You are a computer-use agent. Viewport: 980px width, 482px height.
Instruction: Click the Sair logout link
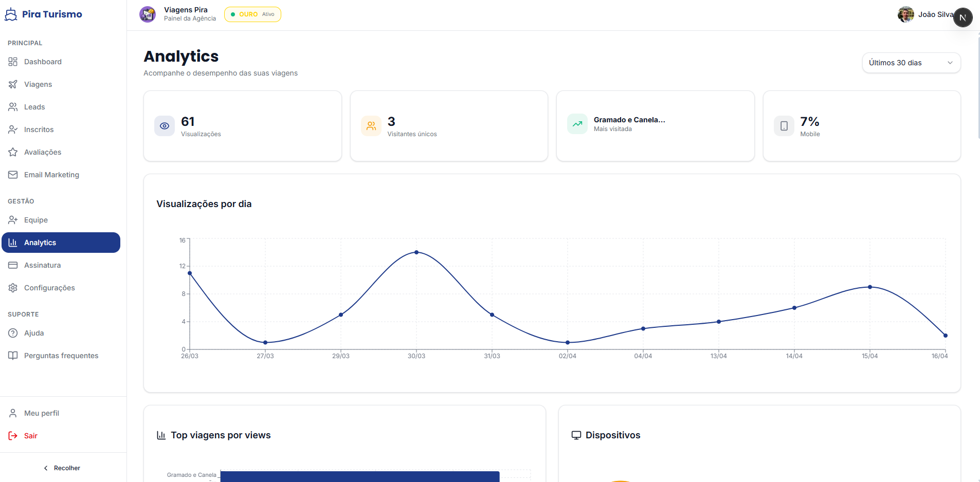click(x=30, y=436)
